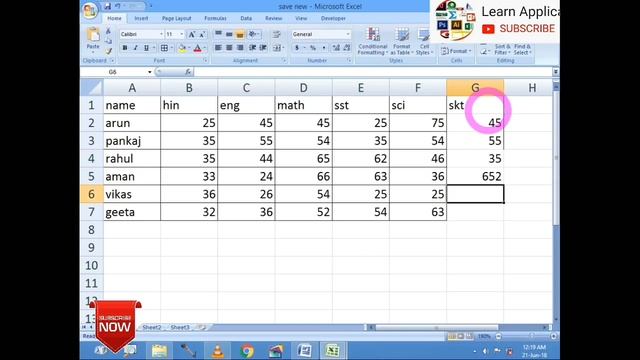Open Chrome from the taskbar

[x=247, y=351]
